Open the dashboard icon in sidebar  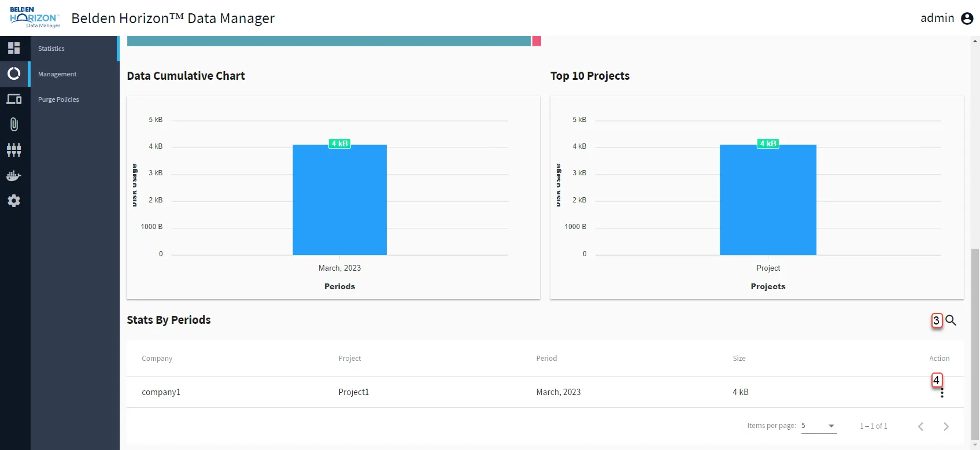coord(14,48)
